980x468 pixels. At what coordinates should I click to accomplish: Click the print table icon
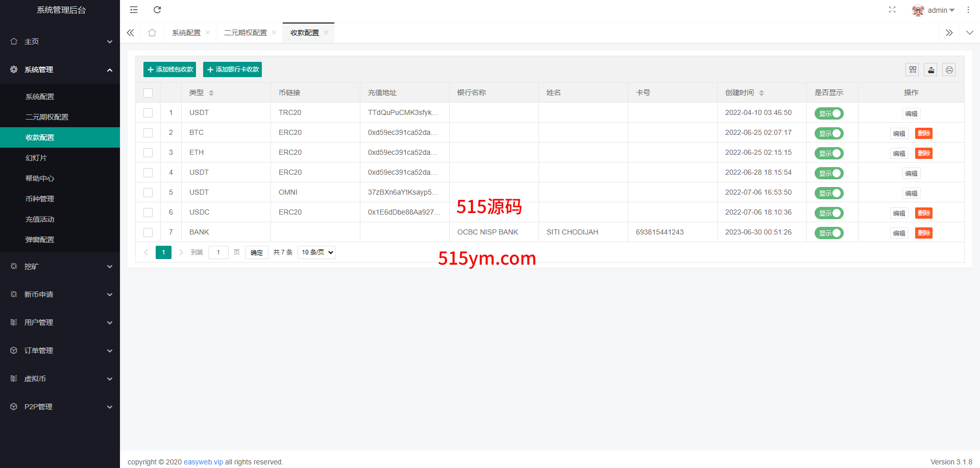[x=949, y=70]
